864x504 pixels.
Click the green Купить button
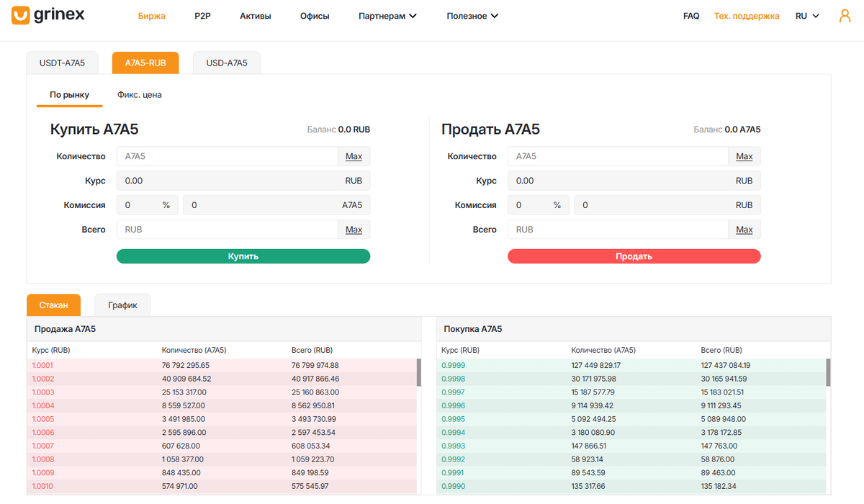pos(243,256)
